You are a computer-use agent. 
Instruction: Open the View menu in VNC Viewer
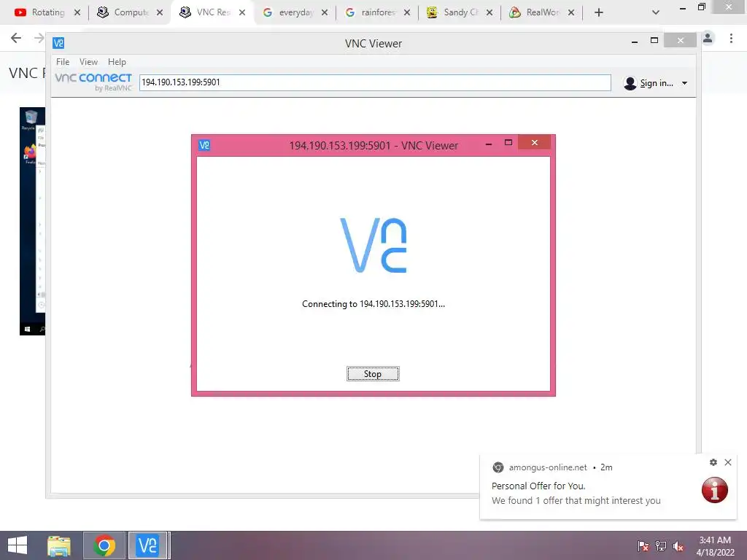coord(88,62)
